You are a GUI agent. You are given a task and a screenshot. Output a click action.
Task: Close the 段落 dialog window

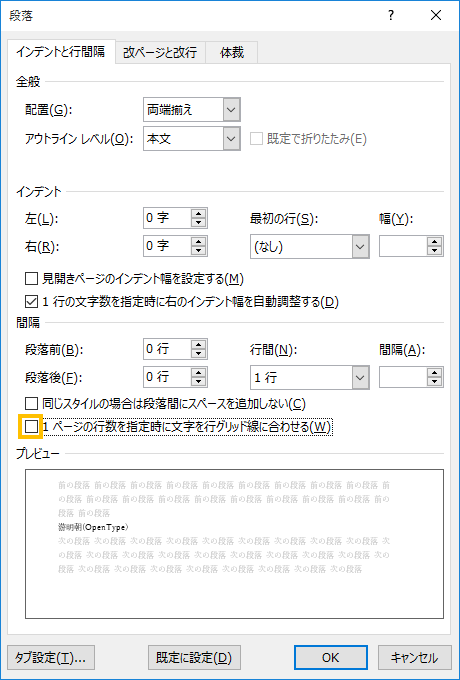tap(436, 16)
